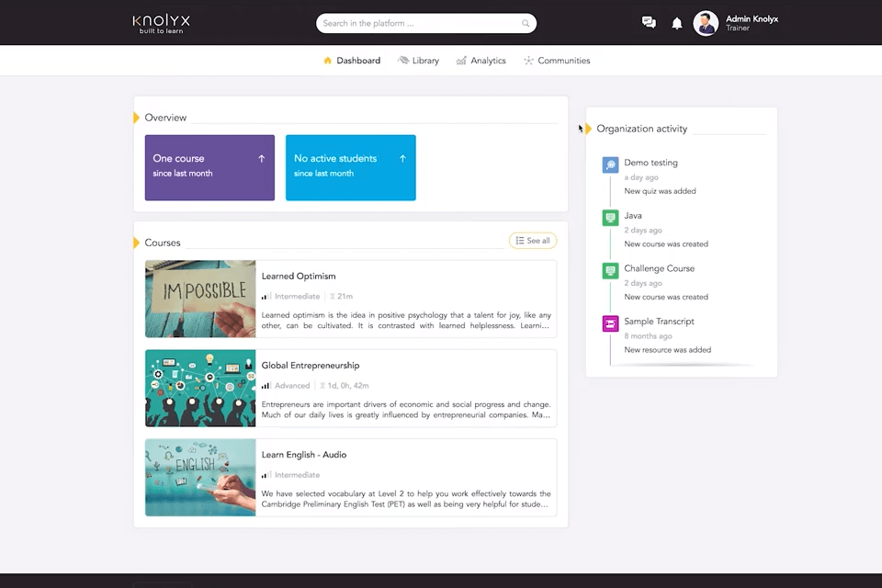This screenshot has width=882, height=588.
Task: Click the arrow on One course card
Action: 262,159
